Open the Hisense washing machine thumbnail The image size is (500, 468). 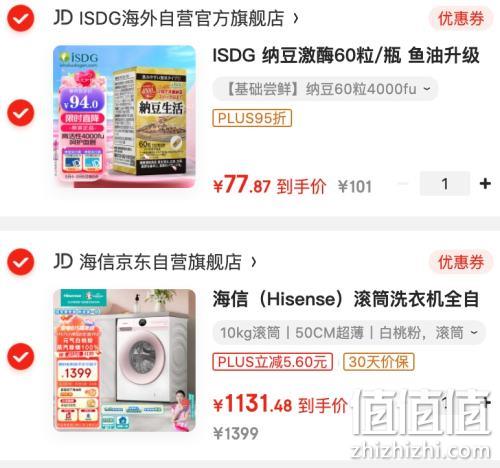tap(124, 360)
